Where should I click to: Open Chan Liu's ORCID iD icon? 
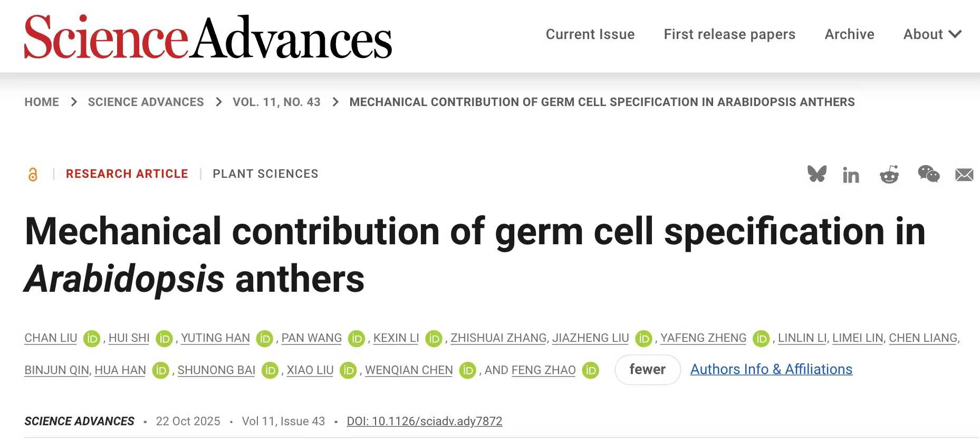click(x=92, y=338)
